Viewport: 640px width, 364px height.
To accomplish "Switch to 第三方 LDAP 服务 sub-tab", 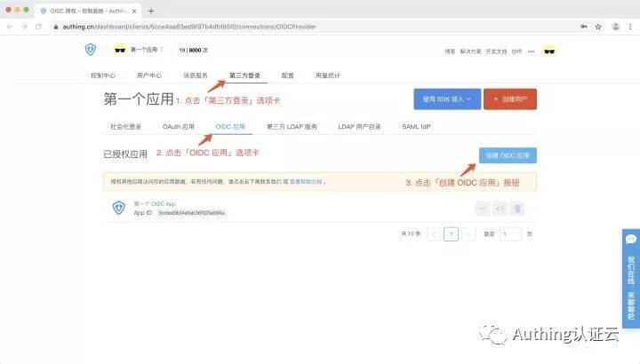I will (292, 127).
